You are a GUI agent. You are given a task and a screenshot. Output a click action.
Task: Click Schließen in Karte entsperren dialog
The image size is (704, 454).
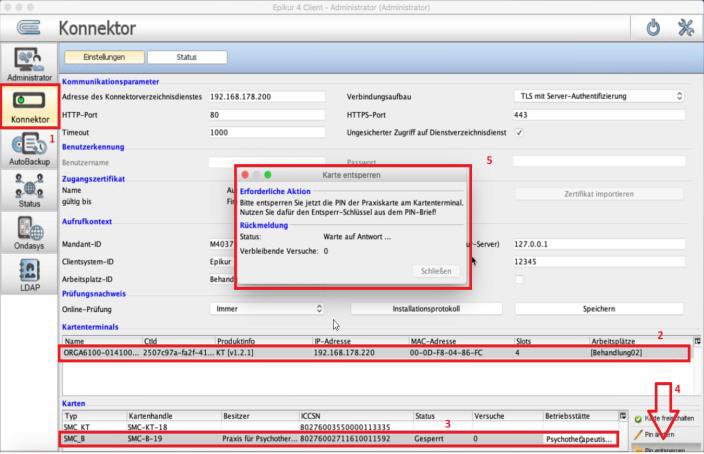(436, 271)
